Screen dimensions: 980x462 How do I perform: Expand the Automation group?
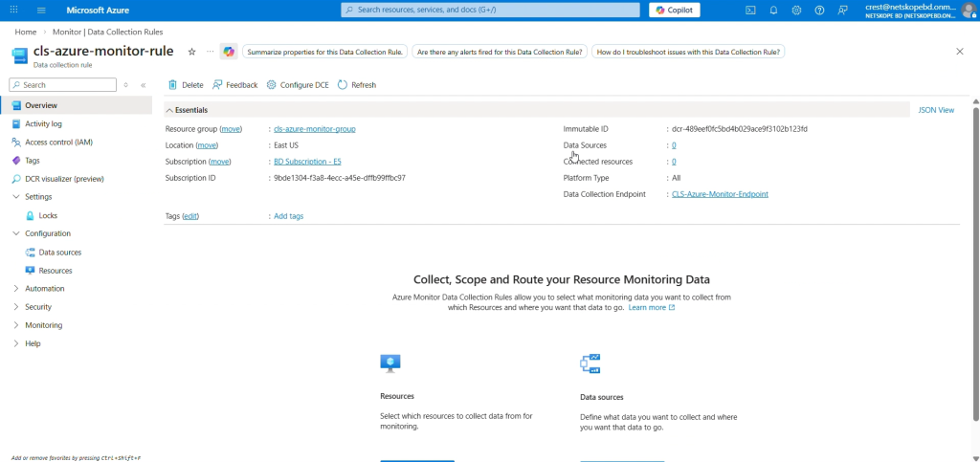[x=16, y=289]
